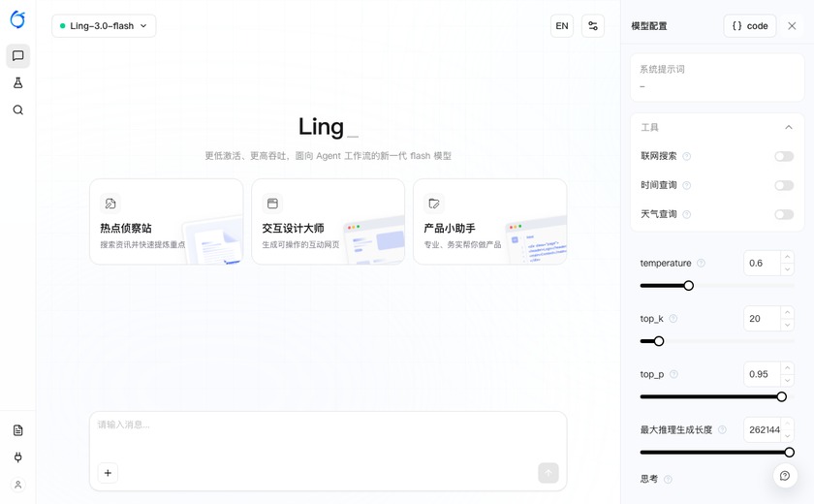Open the Ling-3.0-flash model dropdown

pyautogui.click(x=104, y=26)
